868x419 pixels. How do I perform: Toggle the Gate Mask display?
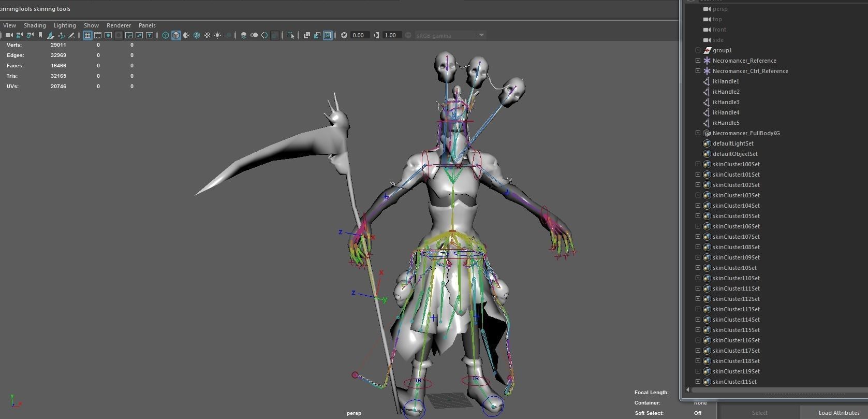(x=119, y=35)
